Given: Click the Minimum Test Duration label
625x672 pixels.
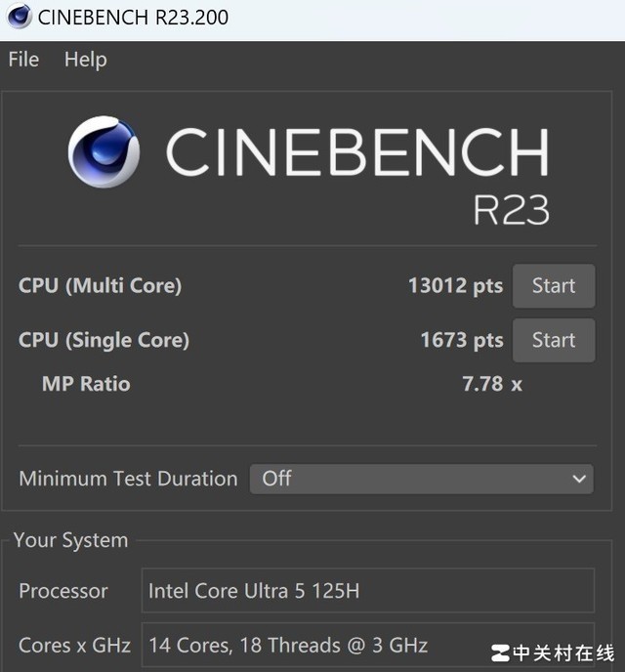Looking at the screenshot, I should click(128, 479).
